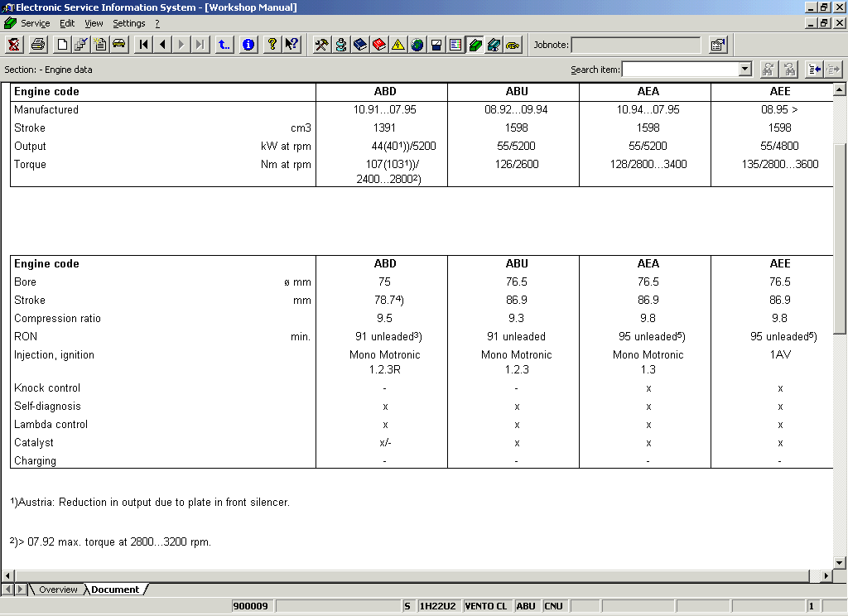Toggle the green book toolbar button

(475, 45)
